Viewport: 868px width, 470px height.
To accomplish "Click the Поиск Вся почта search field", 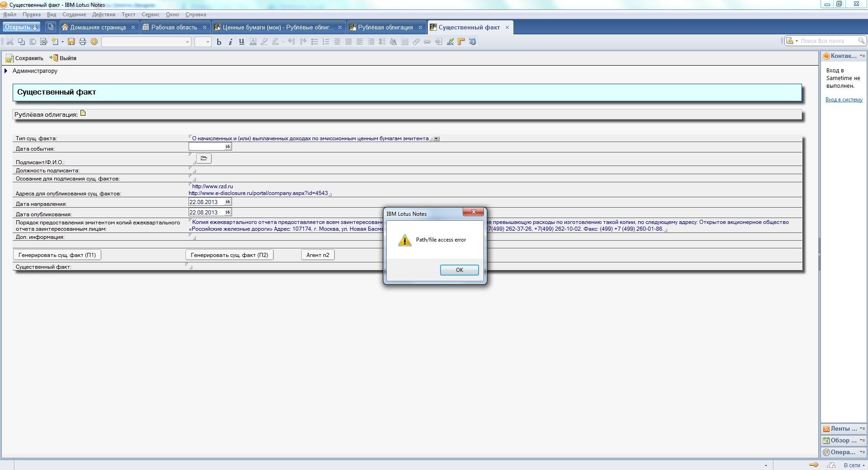I will pos(827,41).
